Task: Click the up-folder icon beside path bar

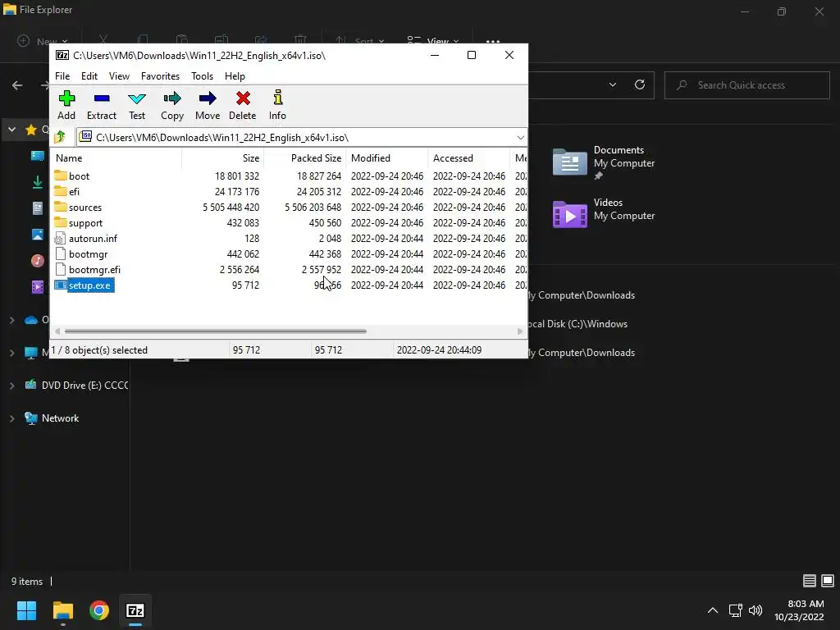Action: [x=60, y=137]
